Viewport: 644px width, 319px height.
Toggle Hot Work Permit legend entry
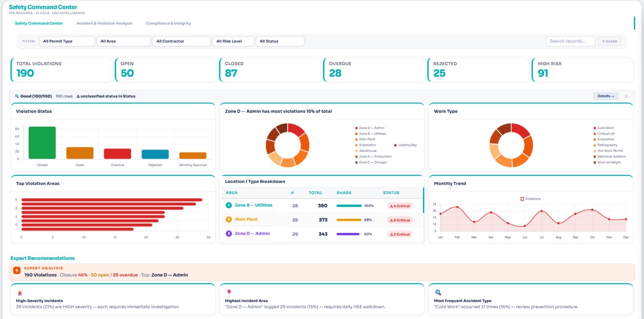tap(608, 151)
